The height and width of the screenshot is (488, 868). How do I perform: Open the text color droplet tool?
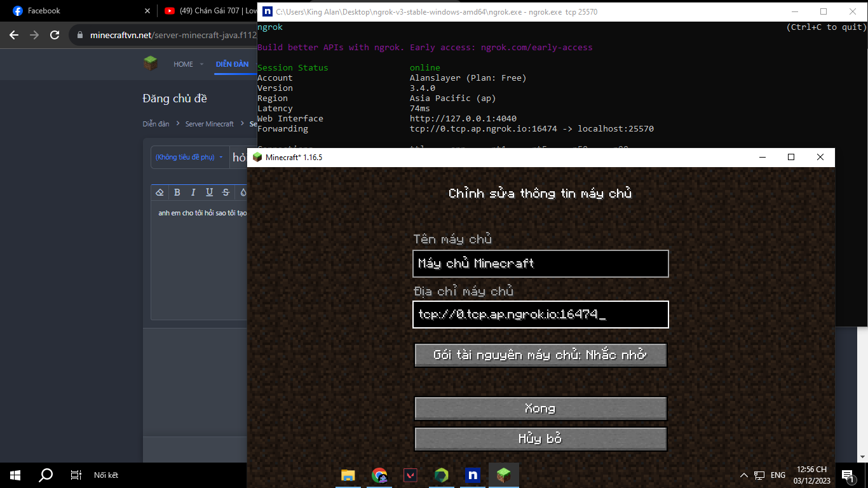pos(242,193)
